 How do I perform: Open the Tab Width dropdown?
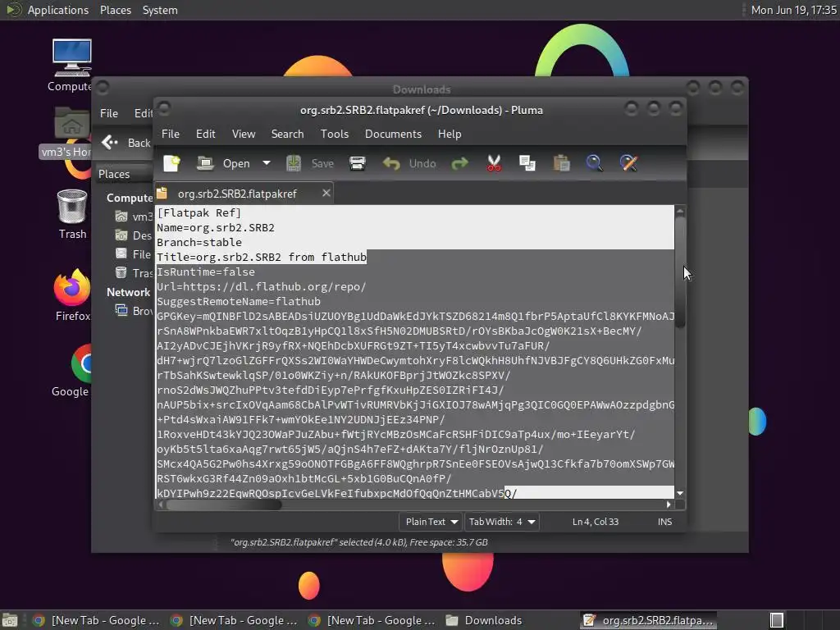(501, 522)
